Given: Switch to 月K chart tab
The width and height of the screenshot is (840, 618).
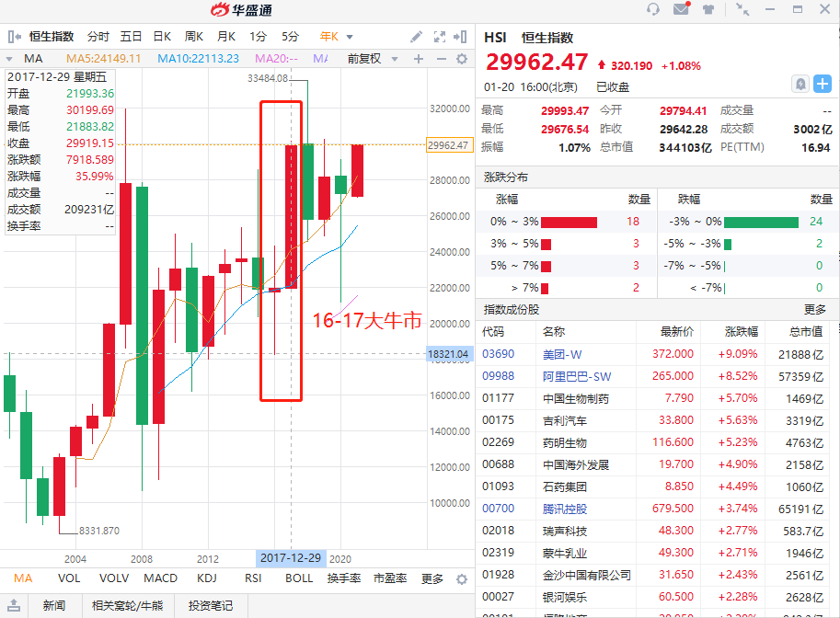Looking at the screenshot, I should click(x=226, y=37).
